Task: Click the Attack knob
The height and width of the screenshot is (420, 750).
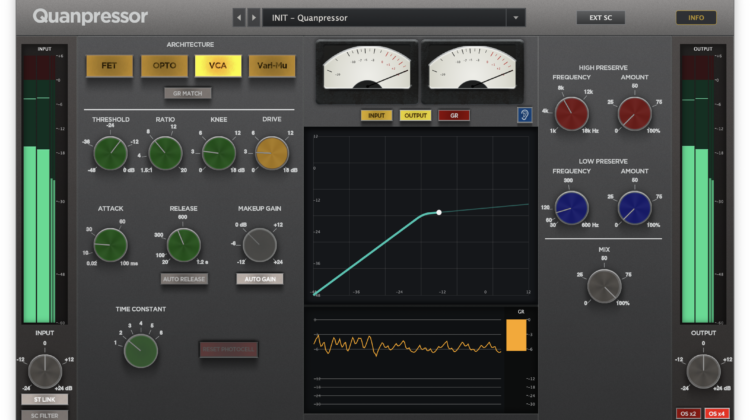Action: point(110,244)
